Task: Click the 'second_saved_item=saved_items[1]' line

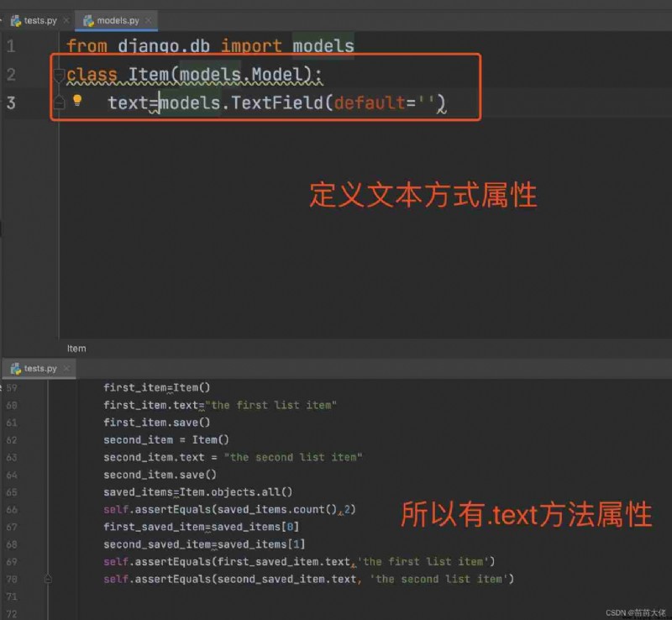Action: [x=204, y=544]
